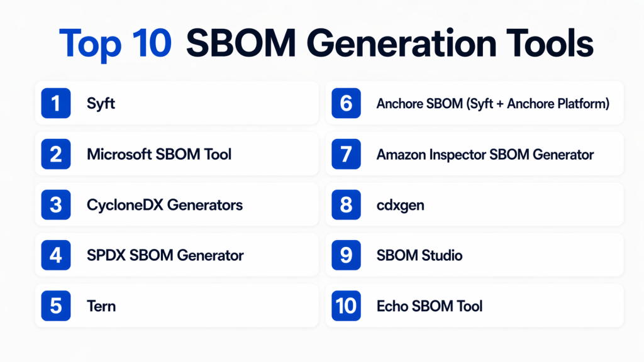Click the blue number 10 badge
The height and width of the screenshot is (362, 644).
(x=346, y=306)
